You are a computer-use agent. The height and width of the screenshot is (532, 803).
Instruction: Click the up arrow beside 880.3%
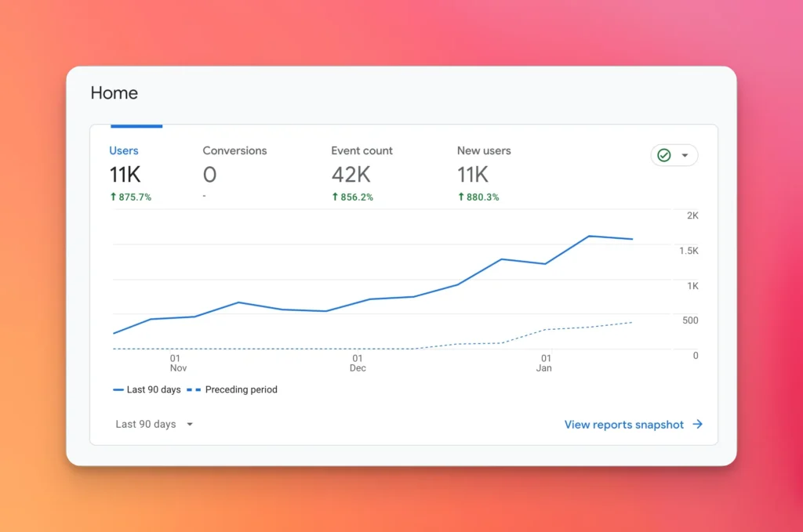[x=461, y=197]
